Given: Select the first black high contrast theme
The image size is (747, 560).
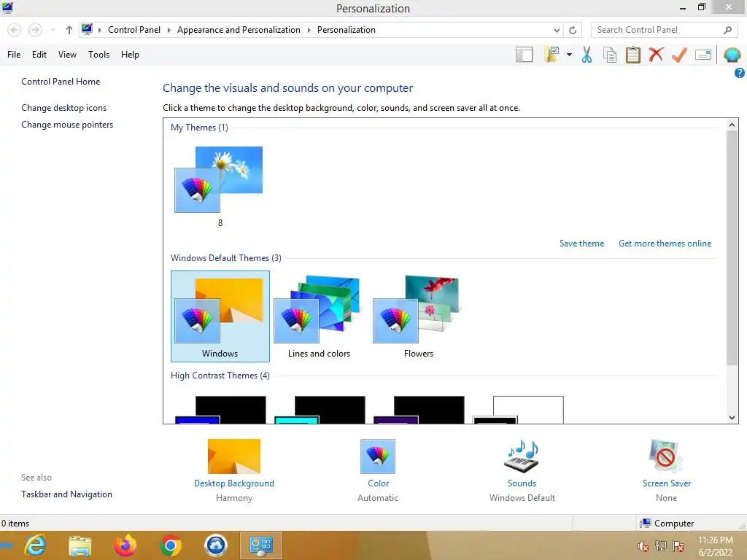Looking at the screenshot, I should pyautogui.click(x=220, y=410).
